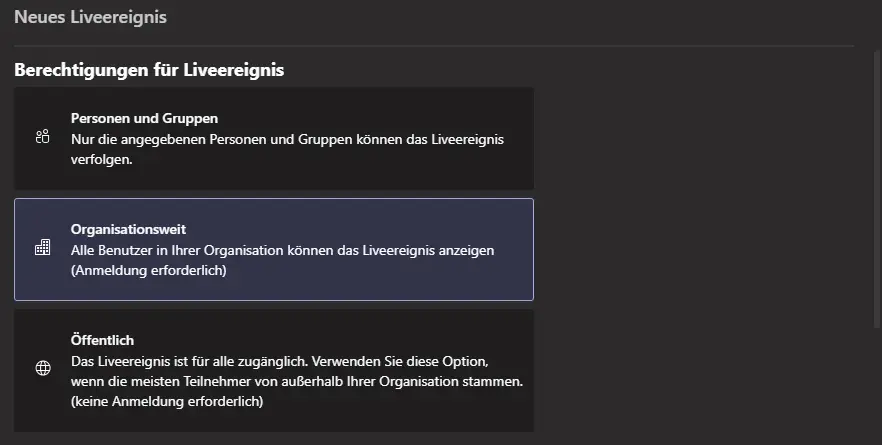Click the '(Anmeldung erforderlich)' note text
The image size is (882, 445).
pyautogui.click(x=148, y=271)
